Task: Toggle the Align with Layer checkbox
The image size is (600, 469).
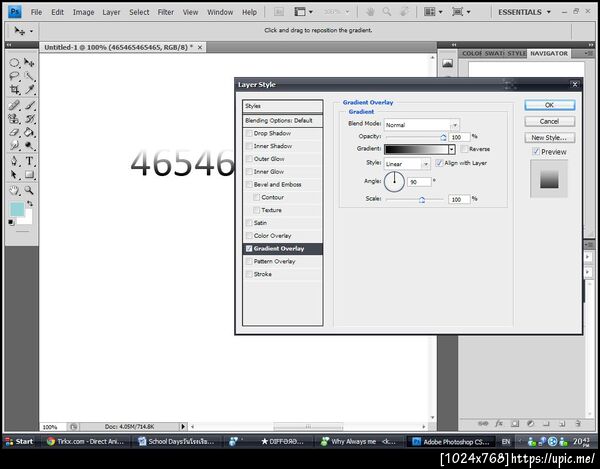Action: point(439,163)
